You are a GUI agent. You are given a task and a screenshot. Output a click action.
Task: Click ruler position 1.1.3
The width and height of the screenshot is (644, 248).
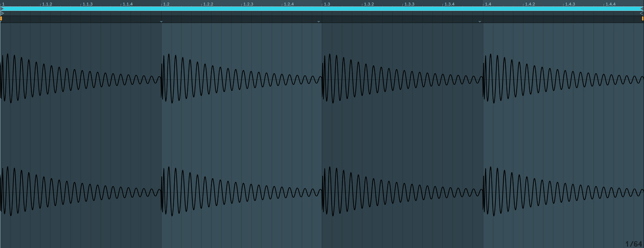click(x=88, y=4)
